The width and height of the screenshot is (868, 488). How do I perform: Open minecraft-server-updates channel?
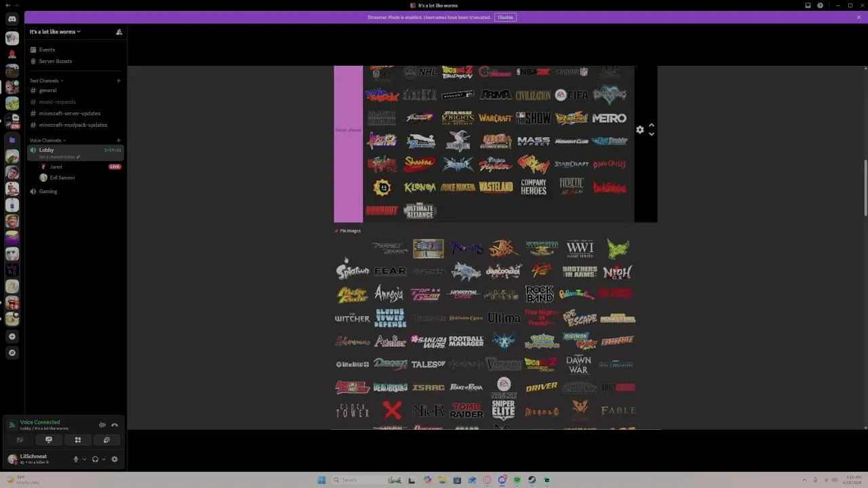(75, 113)
